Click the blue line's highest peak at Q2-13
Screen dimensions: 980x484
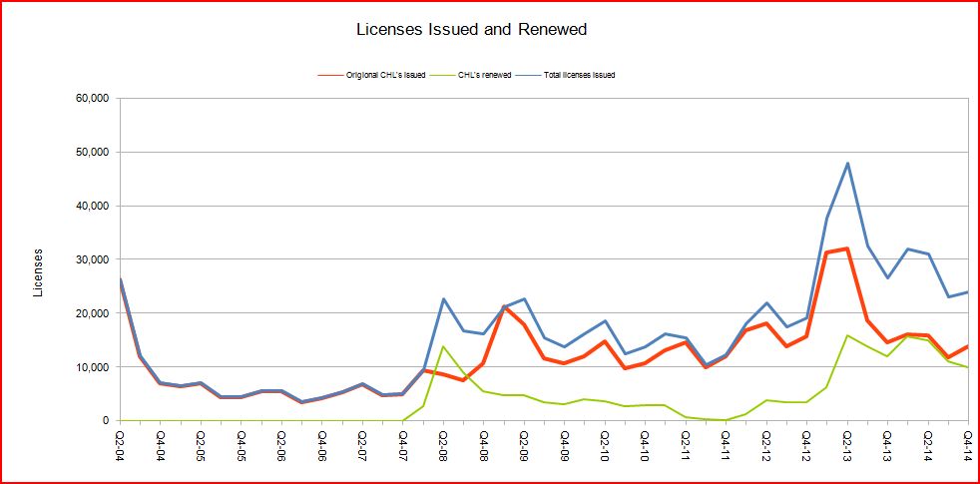(847, 164)
